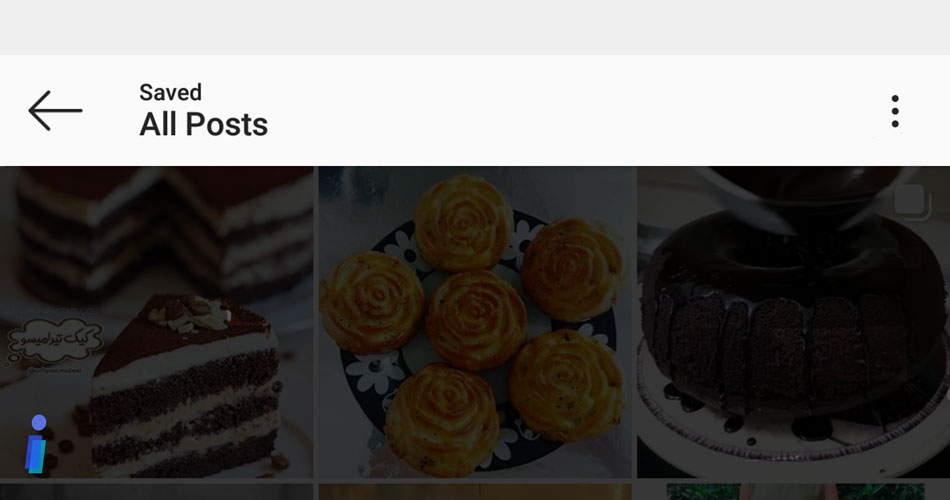Click the blue figure logo watermark
Viewport: 950px width, 500px height.
(x=36, y=444)
